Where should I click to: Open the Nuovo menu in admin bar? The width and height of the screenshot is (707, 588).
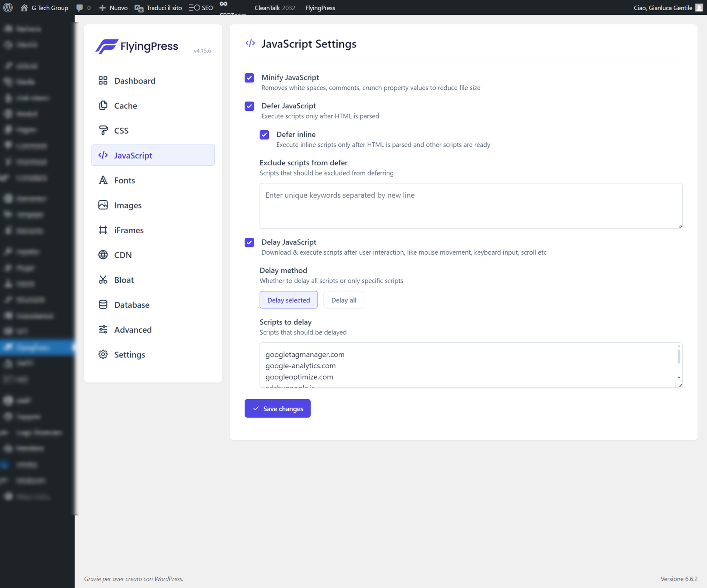tap(114, 8)
